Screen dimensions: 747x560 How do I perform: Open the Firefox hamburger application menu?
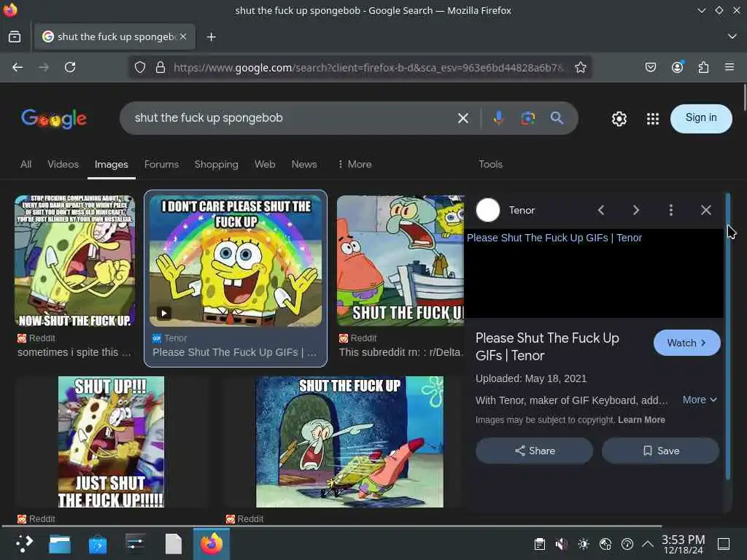click(x=729, y=67)
